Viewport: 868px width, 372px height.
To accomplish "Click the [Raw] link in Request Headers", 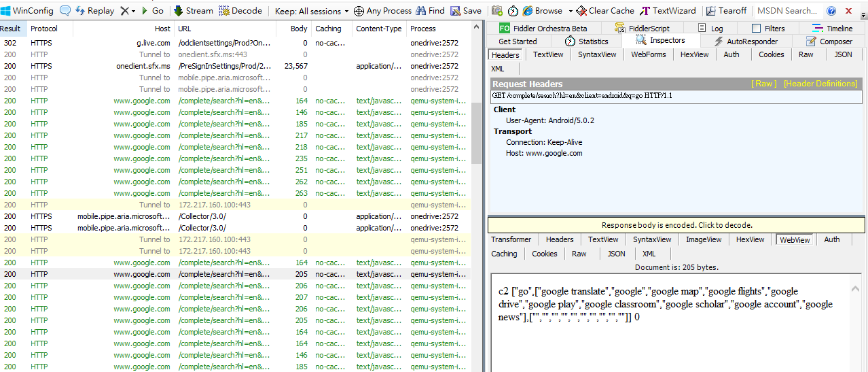I will (x=763, y=84).
